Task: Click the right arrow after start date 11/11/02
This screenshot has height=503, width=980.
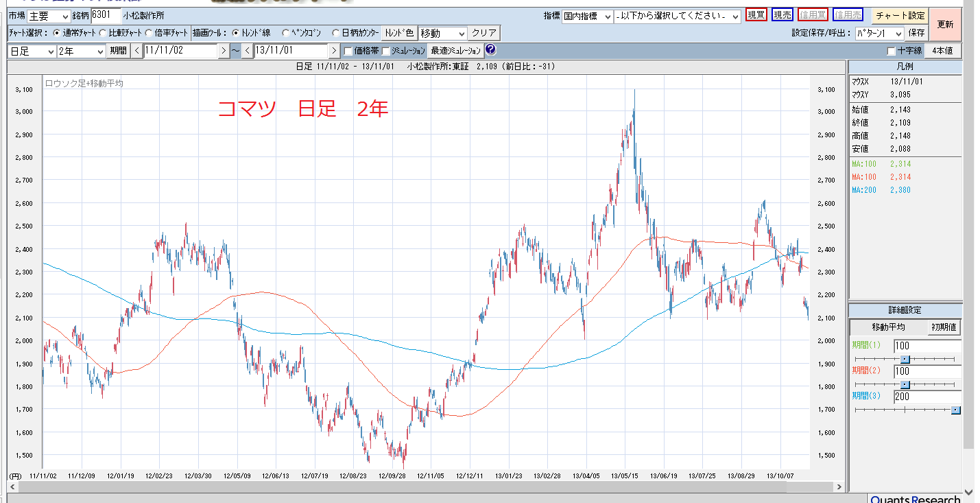Action: [x=224, y=51]
